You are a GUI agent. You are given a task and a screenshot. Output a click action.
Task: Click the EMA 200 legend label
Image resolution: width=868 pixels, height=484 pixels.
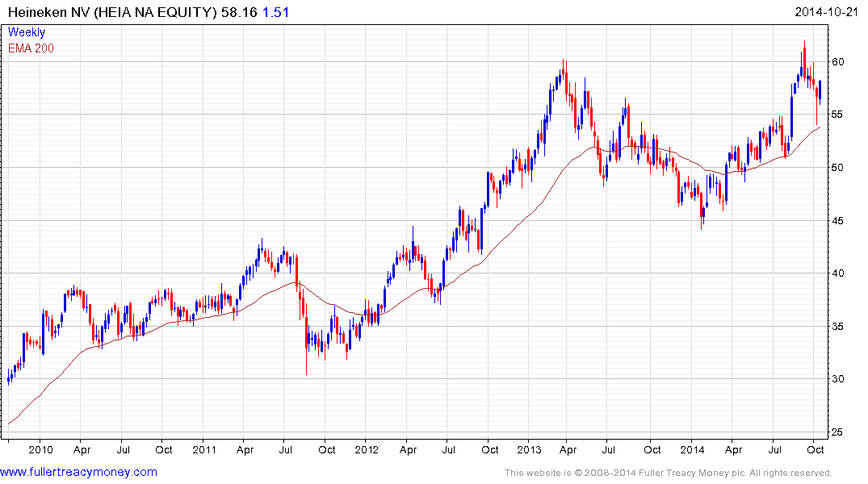click(x=31, y=48)
